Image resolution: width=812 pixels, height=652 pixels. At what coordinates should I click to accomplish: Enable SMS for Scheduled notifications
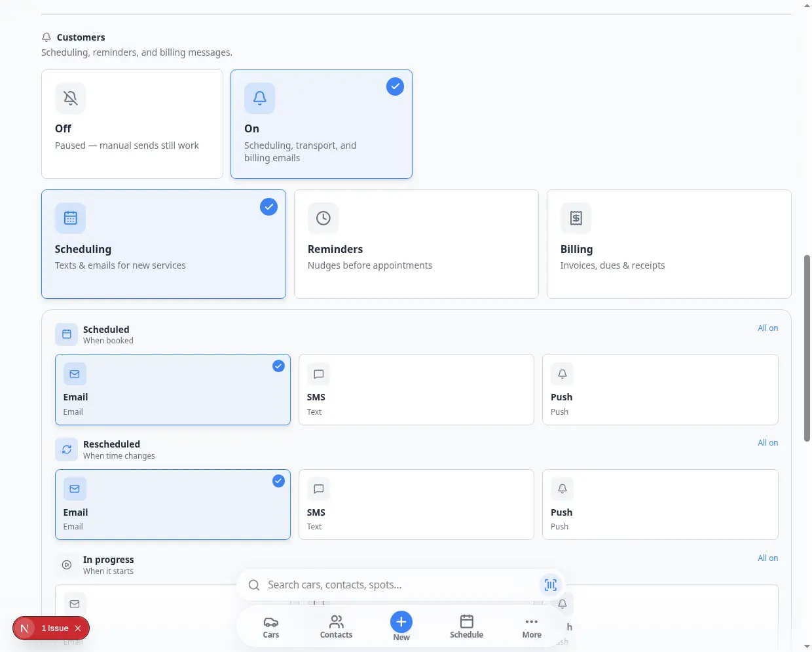coord(416,390)
